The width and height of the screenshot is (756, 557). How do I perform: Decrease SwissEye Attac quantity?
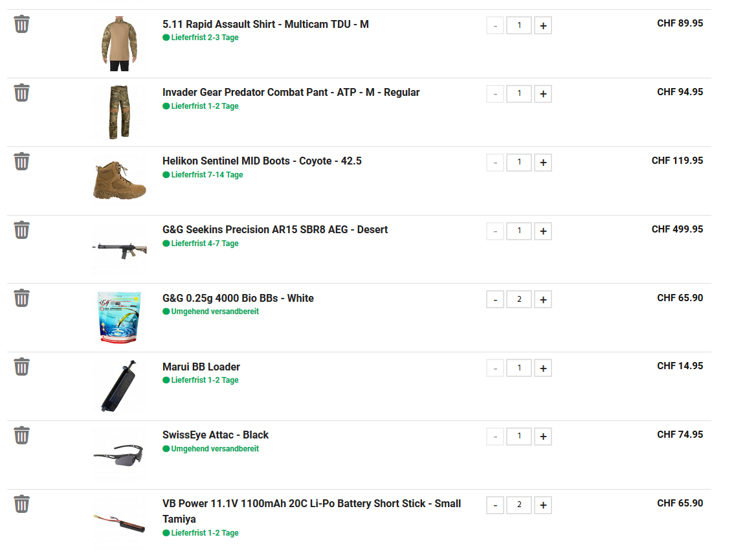tap(495, 437)
